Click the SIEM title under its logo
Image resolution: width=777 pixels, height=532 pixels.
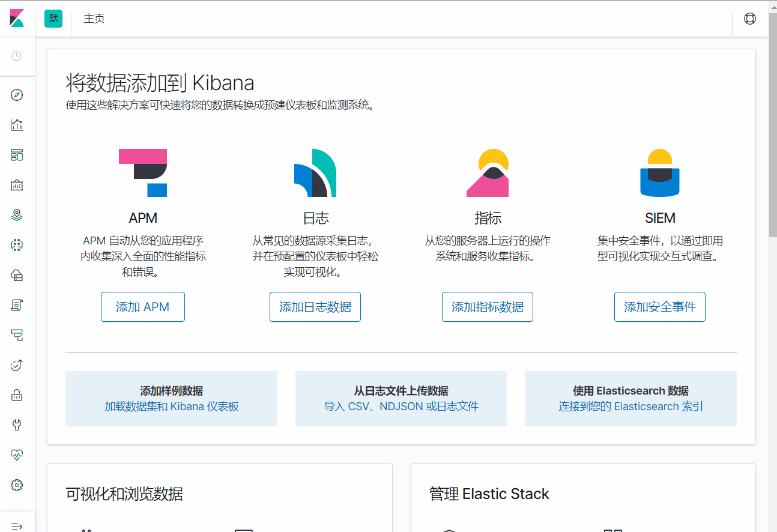(660, 218)
